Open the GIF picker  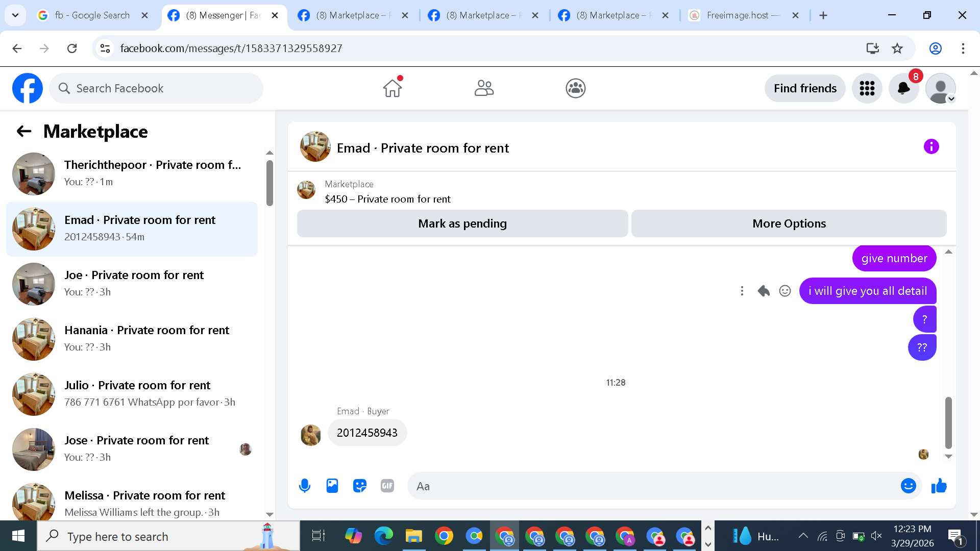(x=387, y=486)
